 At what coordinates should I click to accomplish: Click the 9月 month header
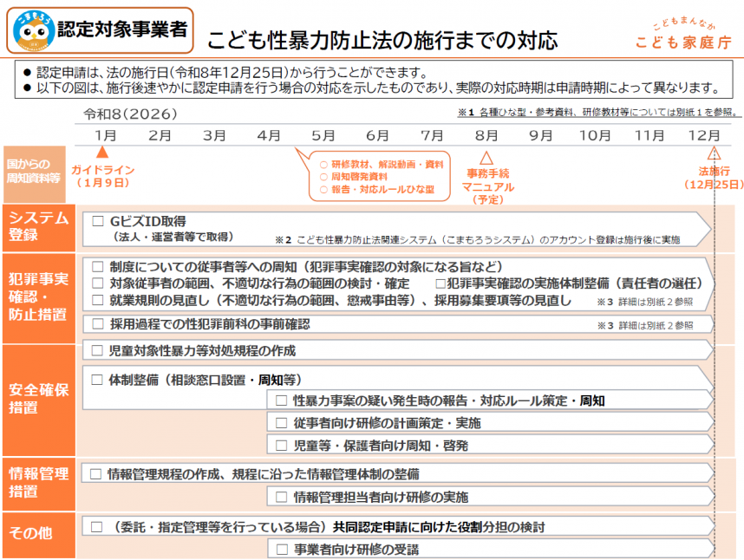tap(541, 135)
